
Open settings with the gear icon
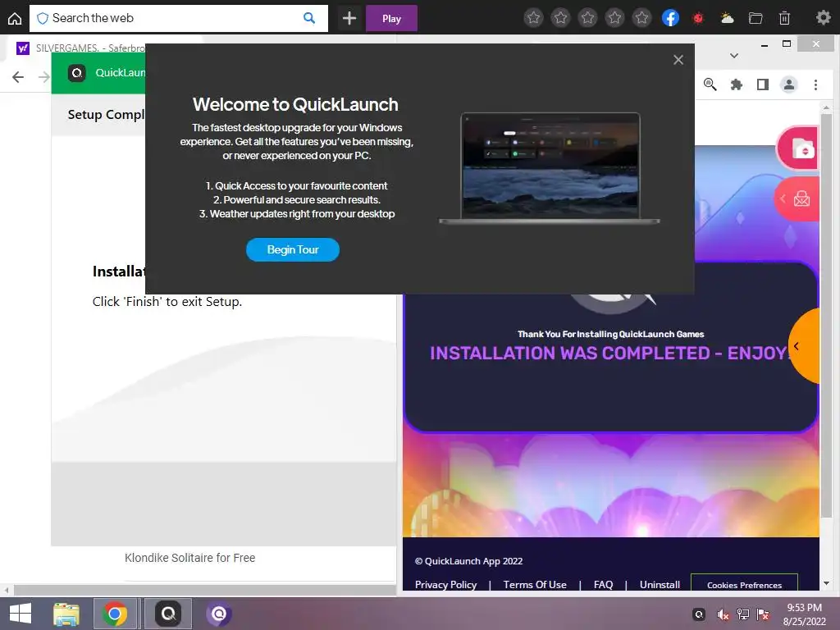(823, 18)
